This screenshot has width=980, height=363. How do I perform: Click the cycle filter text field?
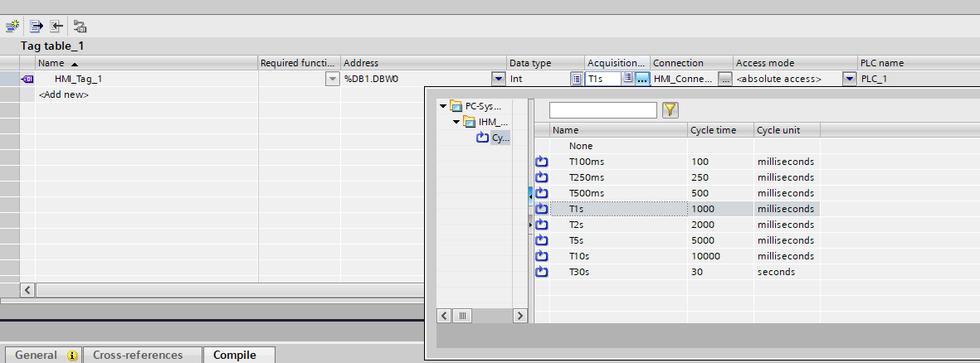pyautogui.click(x=602, y=110)
